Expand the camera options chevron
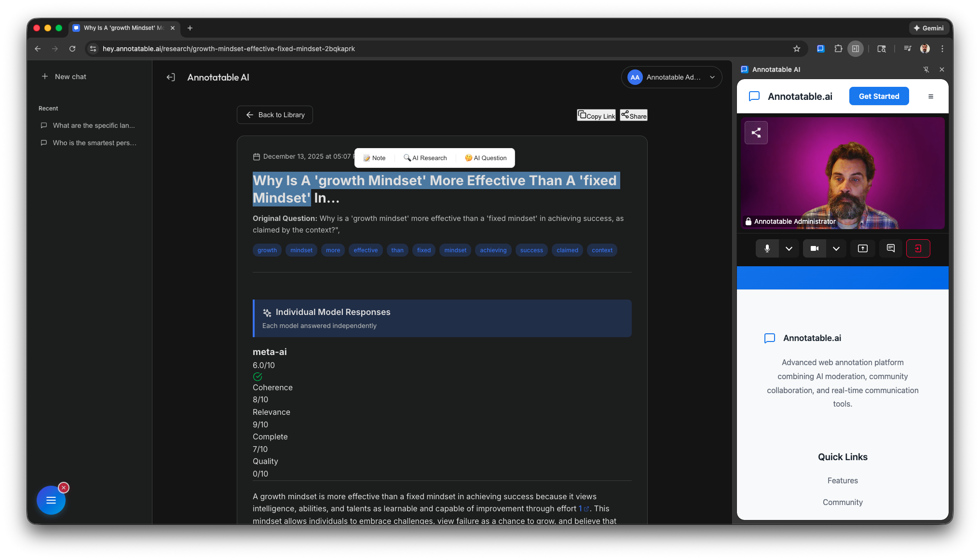This screenshot has width=980, height=560. point(837,248)
